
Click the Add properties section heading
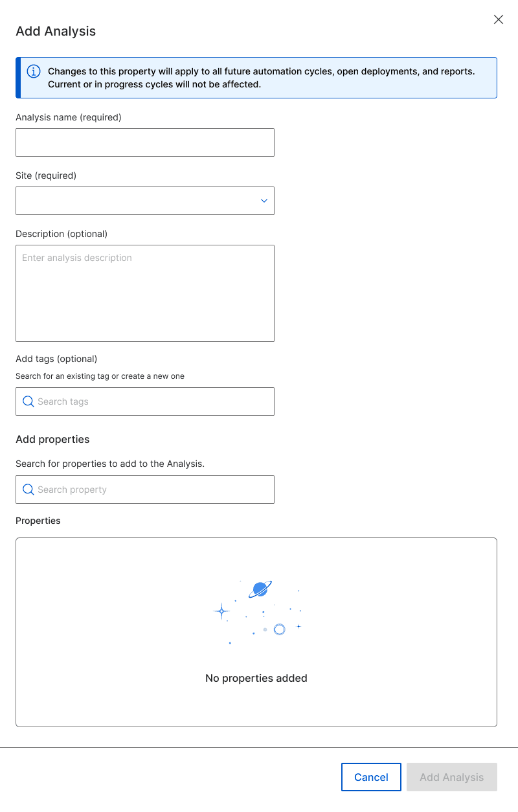(52, 439)
